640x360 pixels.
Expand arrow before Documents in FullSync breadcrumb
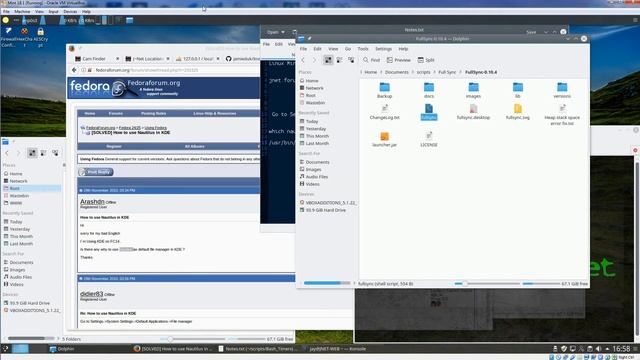(381, 72)
